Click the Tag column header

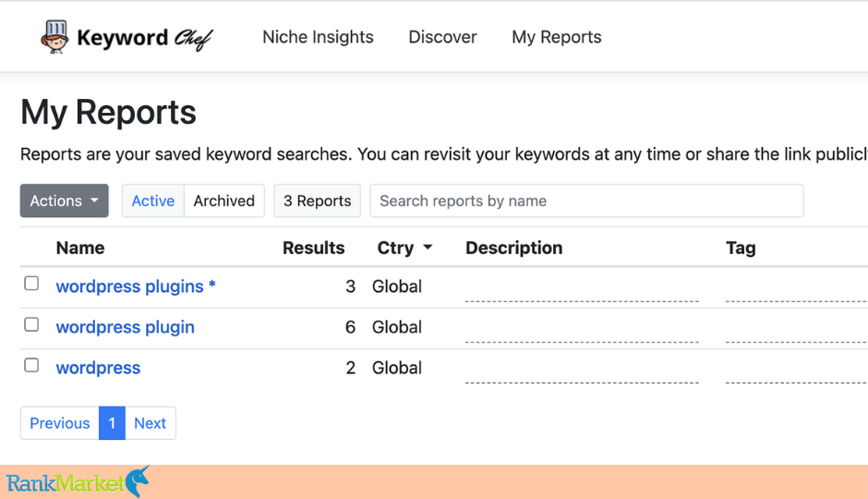[741, 248]
